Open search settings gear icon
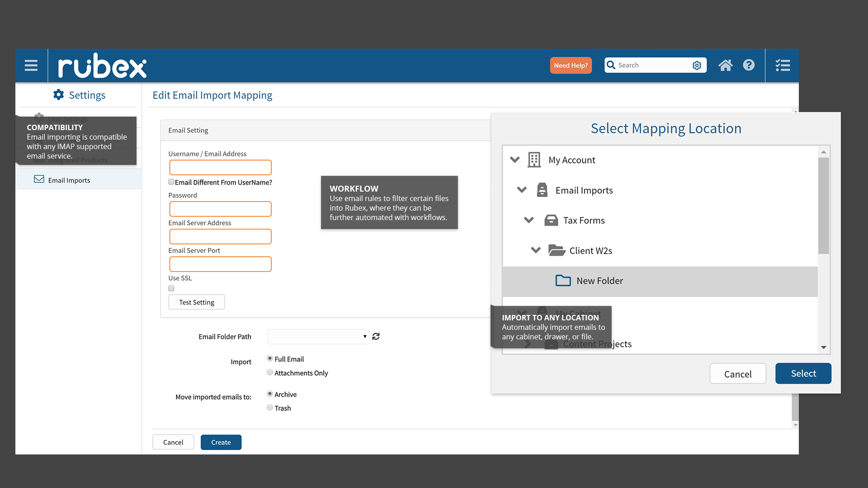Image resolution: width=868 pixels, height=488 pixels. [x=697, y=66]
